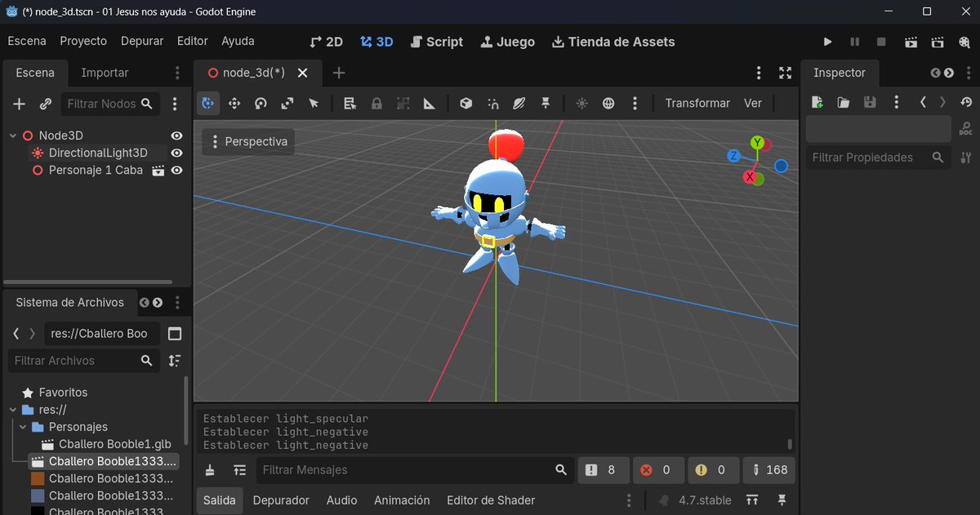Click the list select mode icon
980x515 pixels.
pos(350,104)
